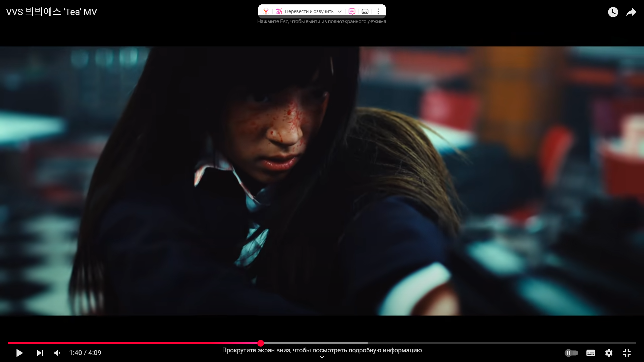
Task: Expand translation options dropdown arrow
Action: click(x=339, y=11)
